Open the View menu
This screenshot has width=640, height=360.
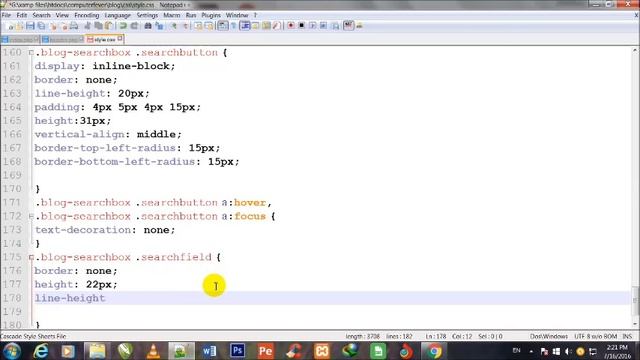pyautogui.click(x=62, y=15)
